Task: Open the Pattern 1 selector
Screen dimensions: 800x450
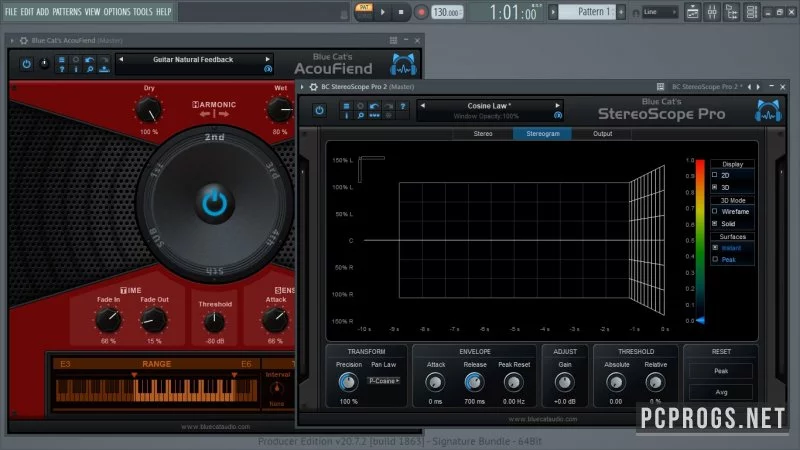Action: click(588, 11)
